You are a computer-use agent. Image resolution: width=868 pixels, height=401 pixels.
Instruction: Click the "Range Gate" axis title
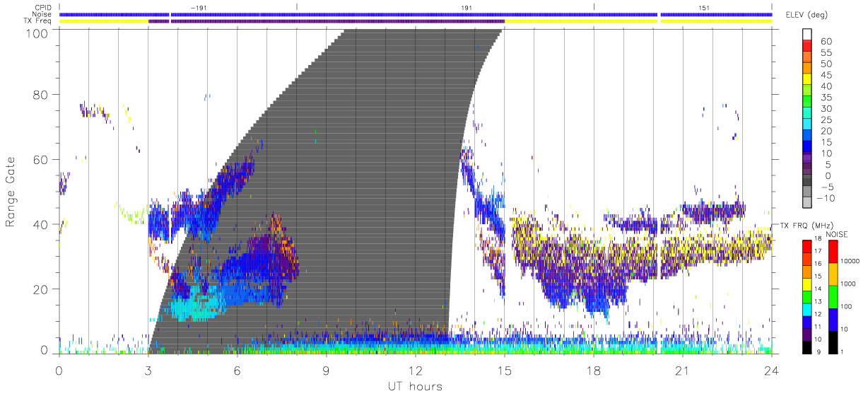[11, 192]
